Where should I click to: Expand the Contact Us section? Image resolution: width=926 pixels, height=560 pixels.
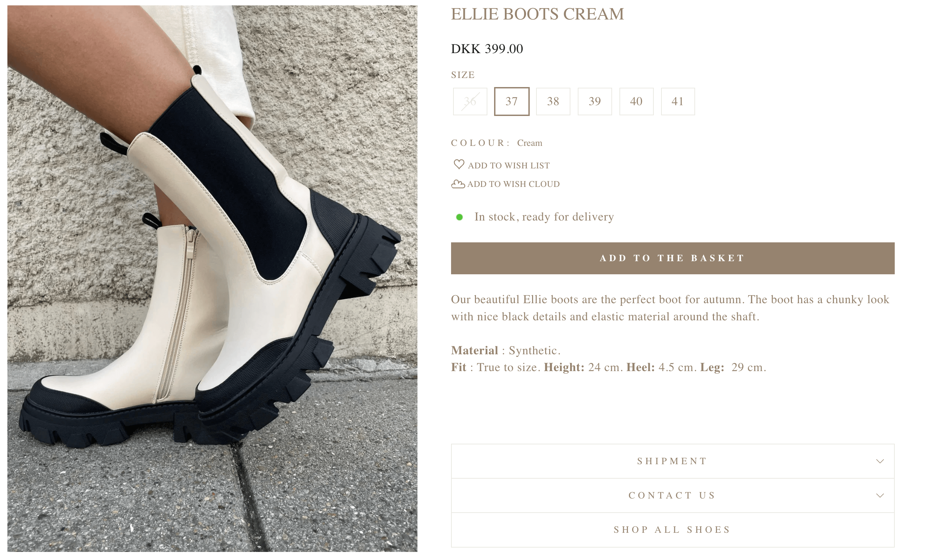pyautogui.click(x=673, y=495)
